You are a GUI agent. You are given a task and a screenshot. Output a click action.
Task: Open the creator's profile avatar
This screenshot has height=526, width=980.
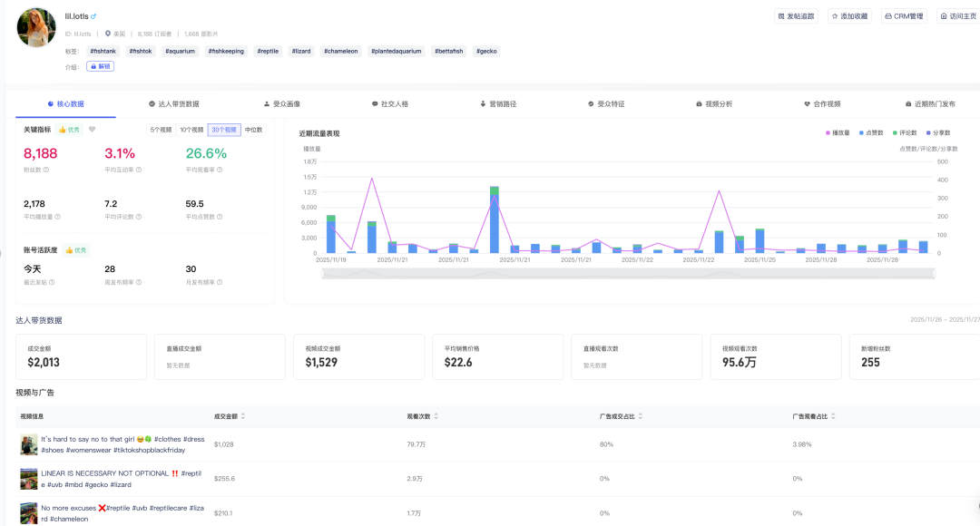(x=36, y=29)
